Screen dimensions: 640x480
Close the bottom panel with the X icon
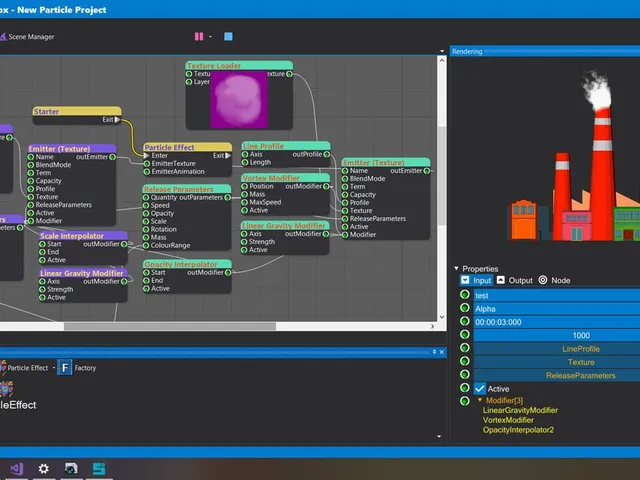[x=442, y=352]
